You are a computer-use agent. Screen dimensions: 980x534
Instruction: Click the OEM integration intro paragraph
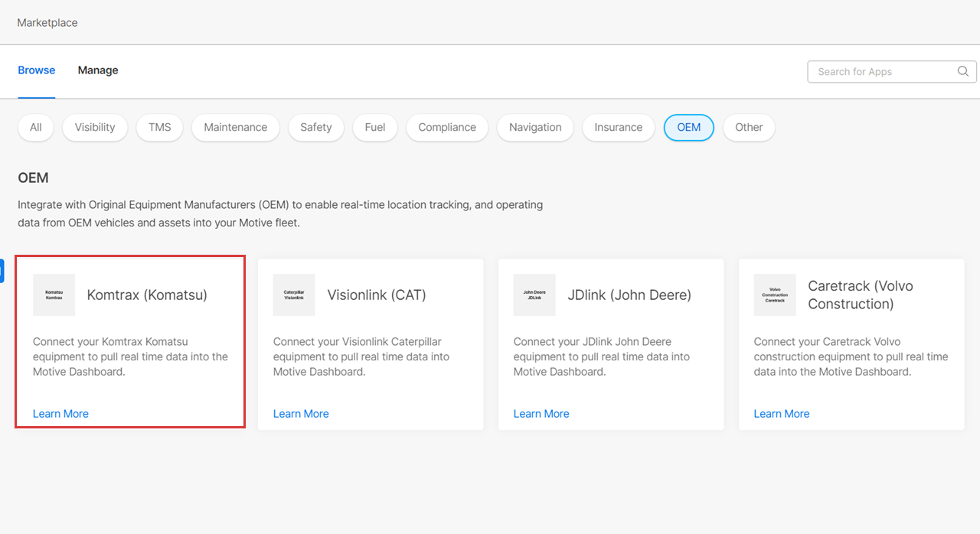tap(280, 214)
